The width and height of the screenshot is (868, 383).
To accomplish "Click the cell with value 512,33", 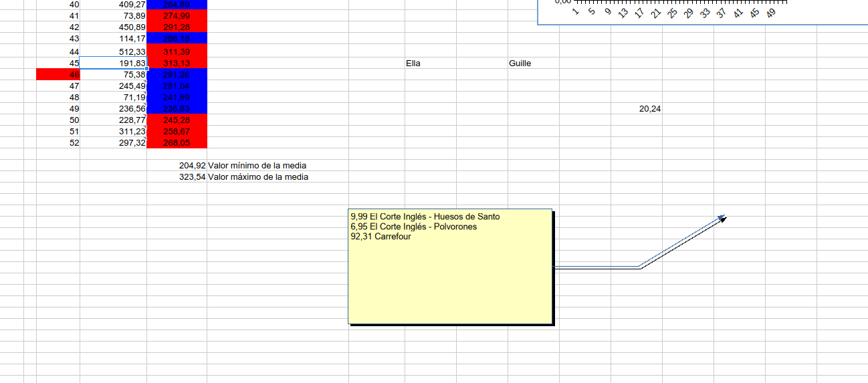I will coord(114,51).
